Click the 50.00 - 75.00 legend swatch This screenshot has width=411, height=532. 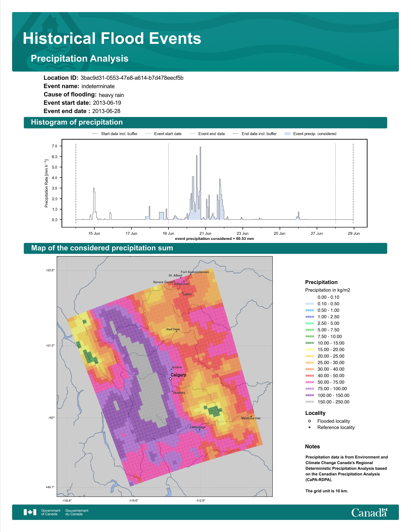[x=310, y=382]
